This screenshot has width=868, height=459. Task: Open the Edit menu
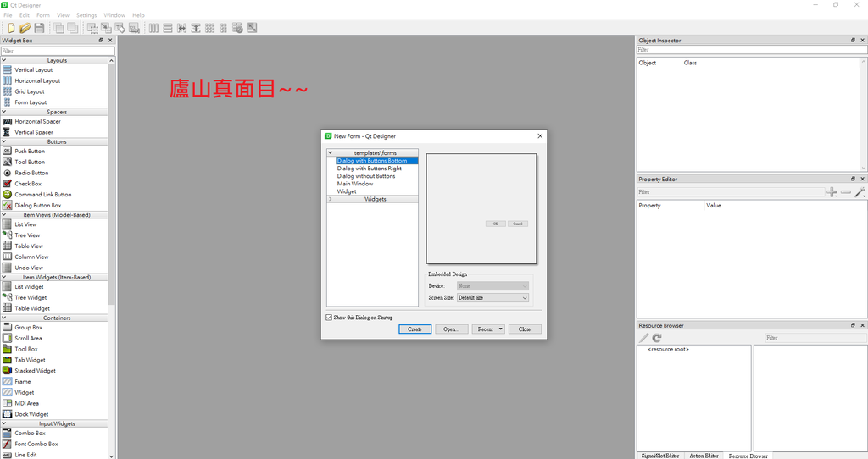(25, 15)
